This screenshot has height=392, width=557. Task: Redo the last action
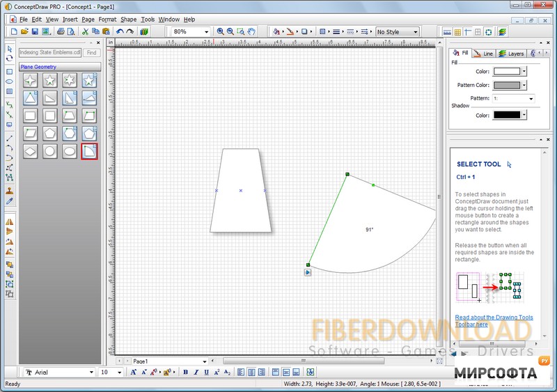point(130,31)
